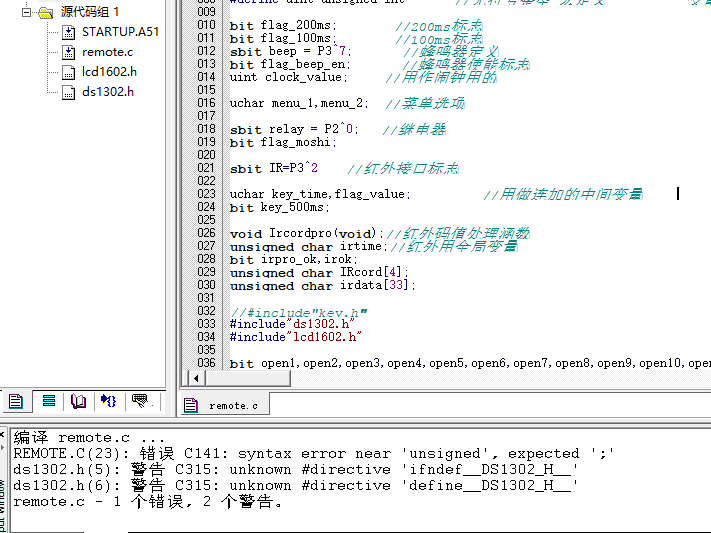
Task: Click the 'bit flag_moshi;' line
Action: (x=283, y=142)
